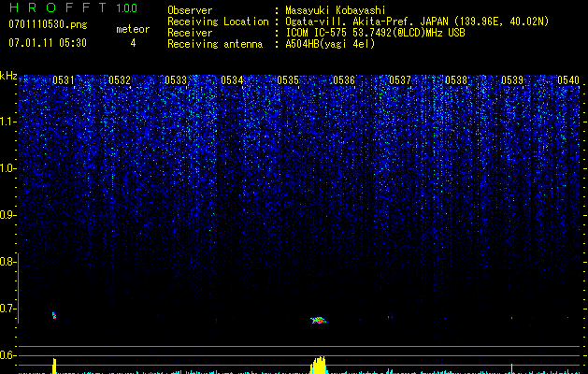Click the A504HB(yagi 4el) antenna text
This screenshot has height=374, width=588.
pos(330,44)
